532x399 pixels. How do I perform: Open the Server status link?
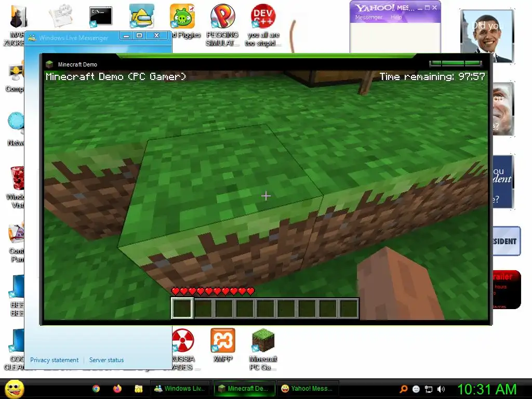coord(107,360)
